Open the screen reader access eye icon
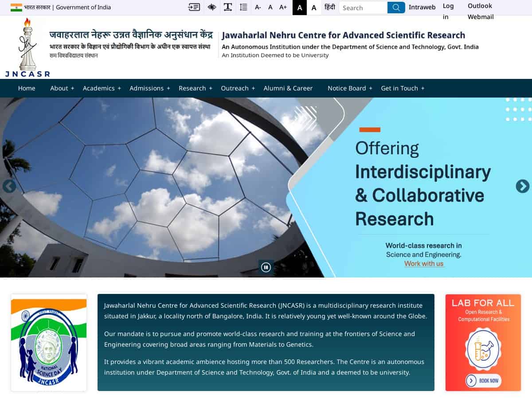 pyautogui.click(x=212, y=7)
